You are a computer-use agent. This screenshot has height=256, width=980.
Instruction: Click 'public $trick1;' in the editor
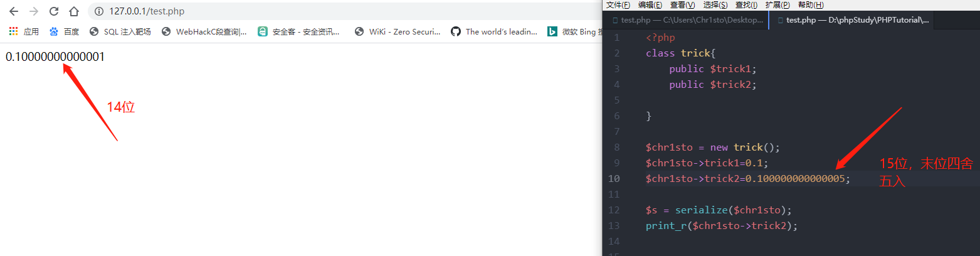pyautogui.click(x=713, y=69)
